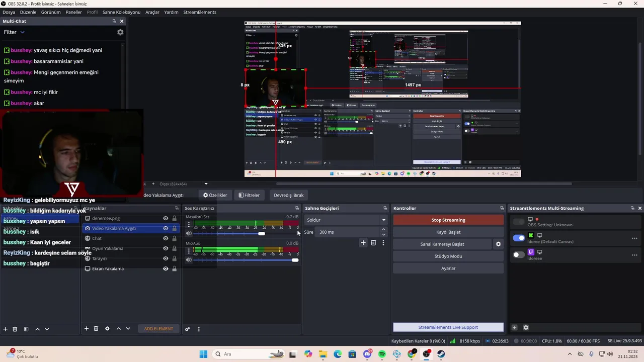Open Filtreler for selected source

[249, 195]
